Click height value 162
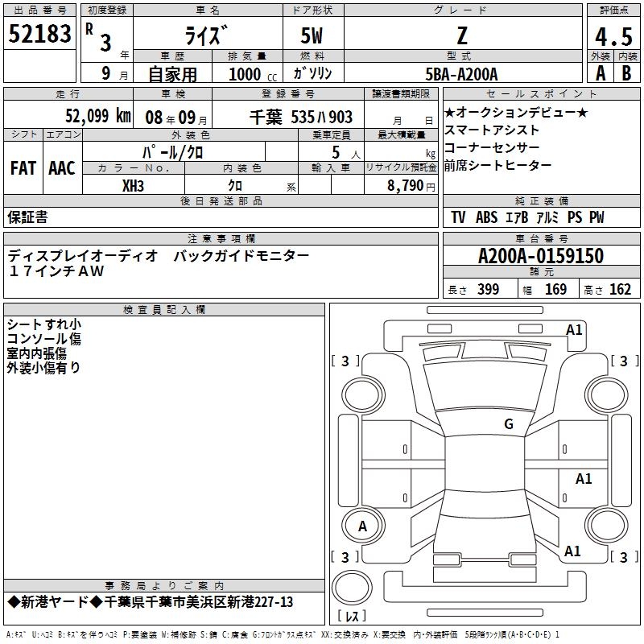The height and width of the screenshot is (644, 644). pos(620,289)
